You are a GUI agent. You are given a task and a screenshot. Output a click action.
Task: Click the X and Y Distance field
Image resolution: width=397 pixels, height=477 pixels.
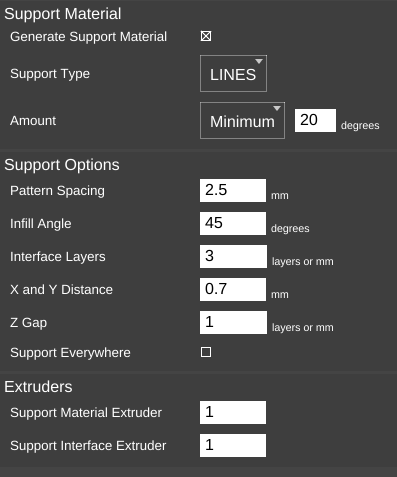coord(233,289)
